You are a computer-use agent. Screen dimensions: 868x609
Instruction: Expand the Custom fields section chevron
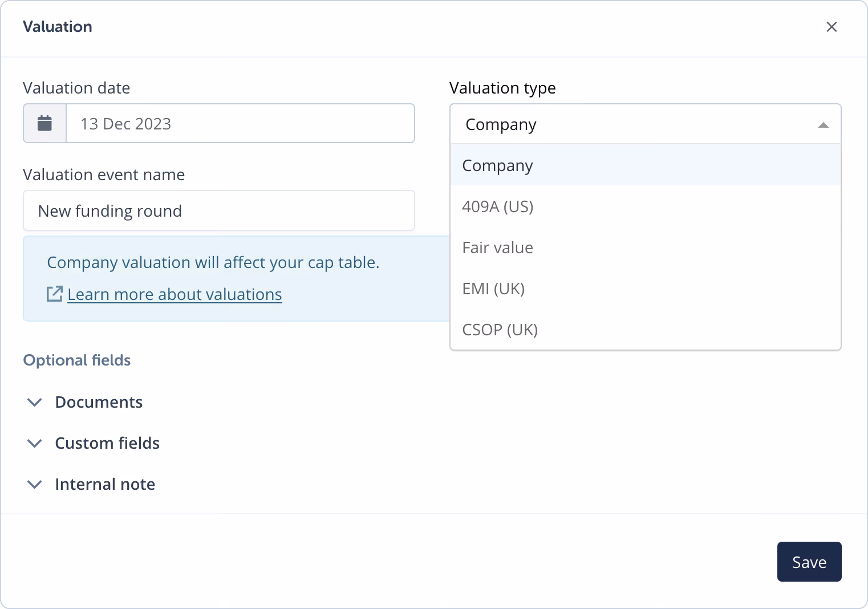(x=35, y=443)
